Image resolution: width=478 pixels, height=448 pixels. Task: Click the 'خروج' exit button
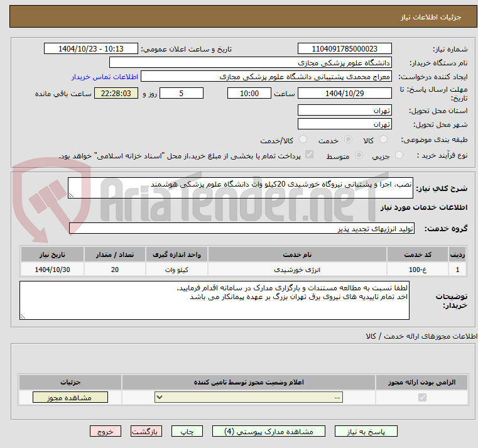[105, 431]
